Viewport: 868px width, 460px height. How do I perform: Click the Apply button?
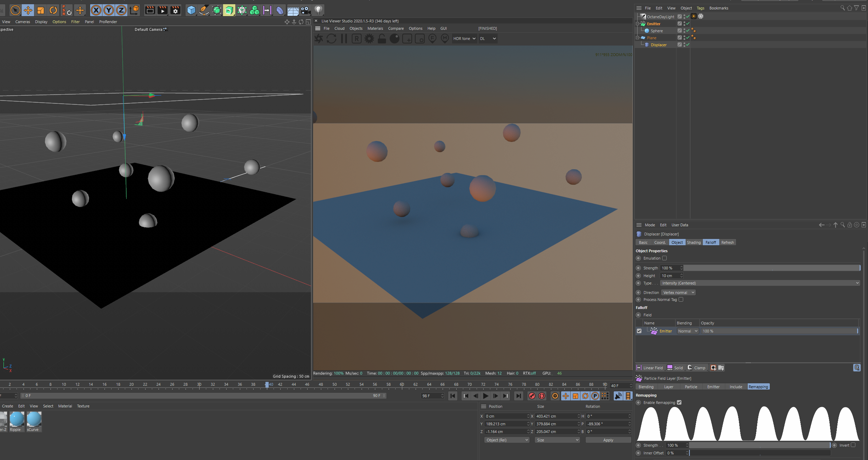coord(608,440)
